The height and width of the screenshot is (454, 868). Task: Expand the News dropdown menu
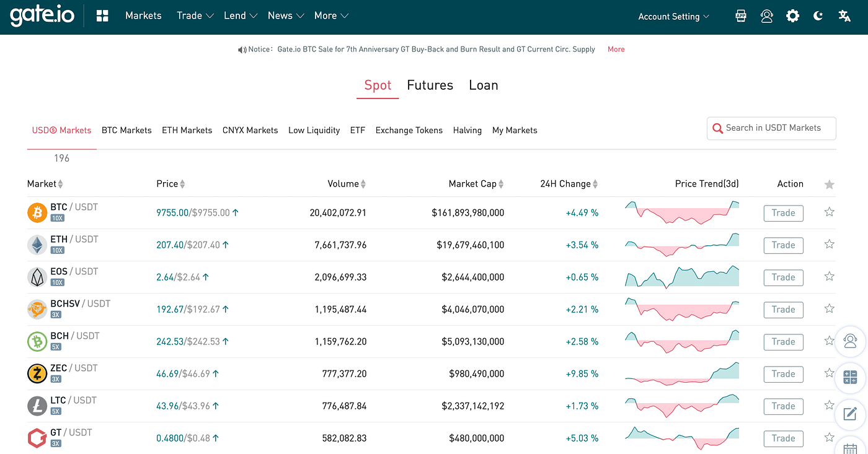(286, 16)
